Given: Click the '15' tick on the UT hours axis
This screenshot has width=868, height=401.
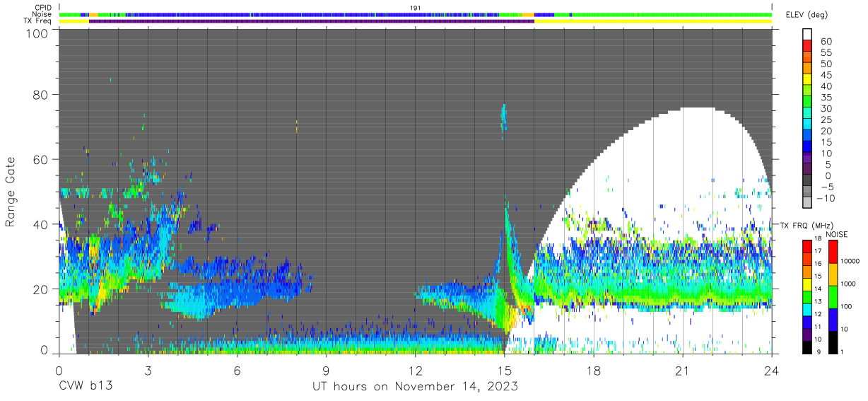Looking at the screenshot, I should pos(505,370).
